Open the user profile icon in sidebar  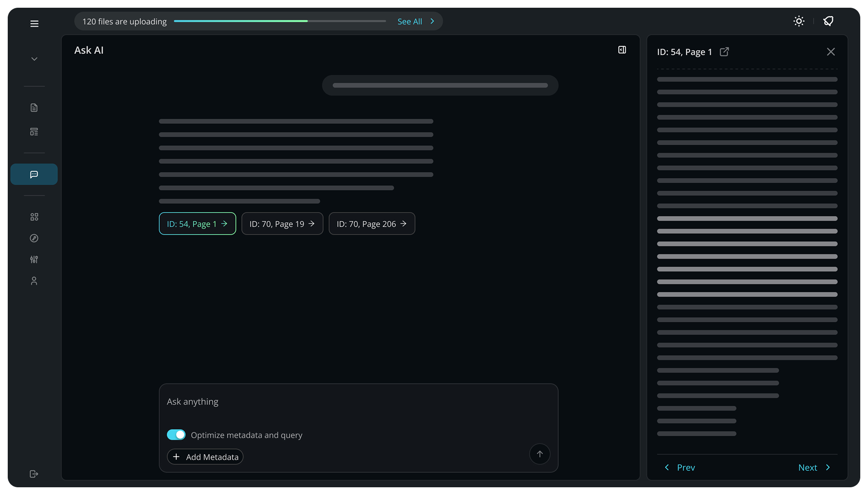click(x=34, y=281)
